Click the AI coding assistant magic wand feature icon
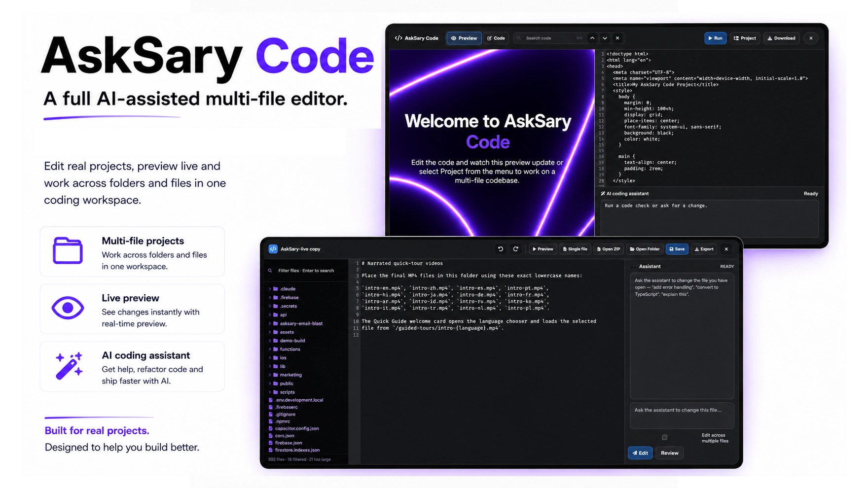868x488 pixels. [x=69, y=366]
